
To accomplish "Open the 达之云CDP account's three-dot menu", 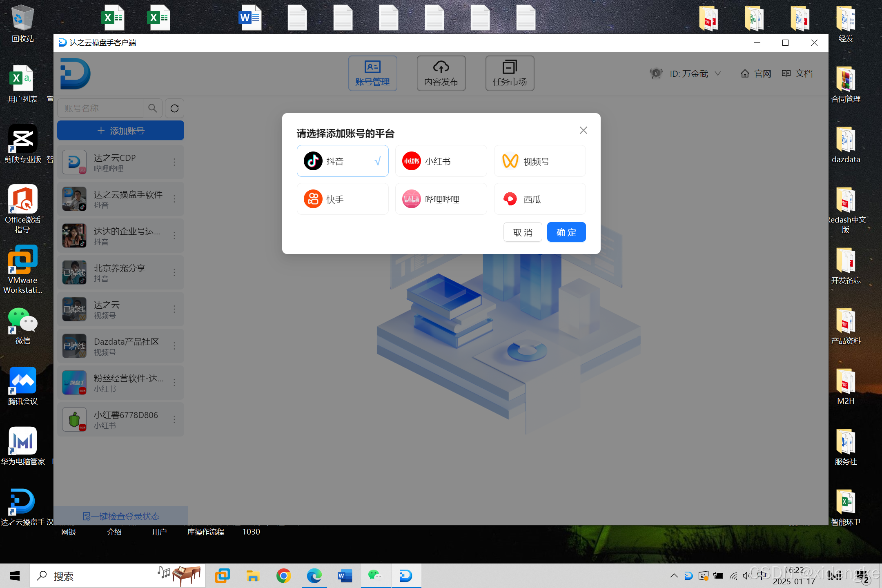I will (x=175, y=162).
